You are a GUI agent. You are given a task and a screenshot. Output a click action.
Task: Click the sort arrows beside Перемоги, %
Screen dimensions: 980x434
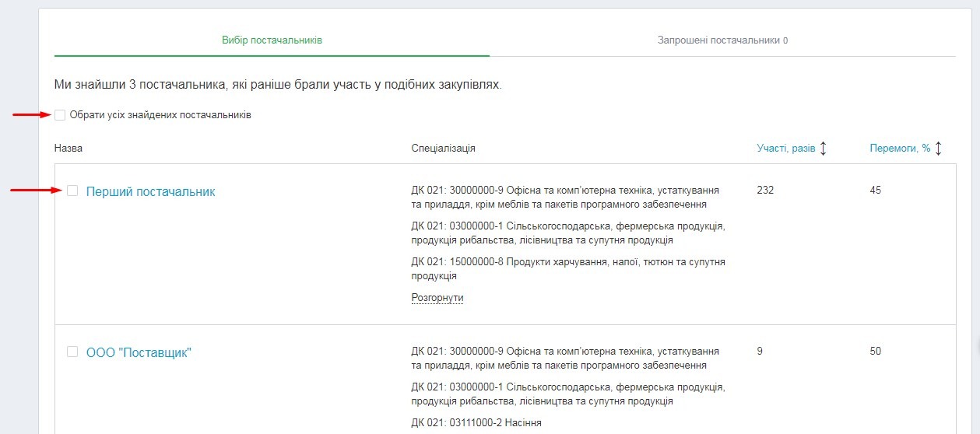938,149
